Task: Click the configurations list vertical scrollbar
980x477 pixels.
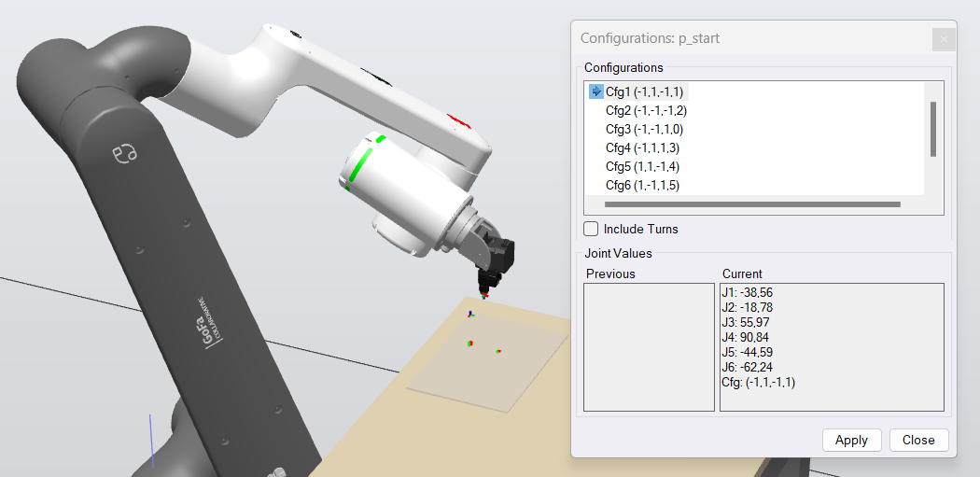Action: click(x=932, y=129)
